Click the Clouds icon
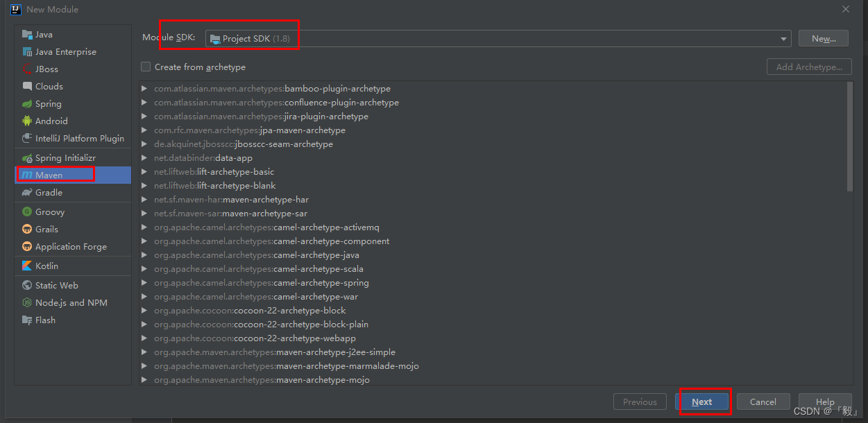Viewport: 868px width, 423px height. 27,87
